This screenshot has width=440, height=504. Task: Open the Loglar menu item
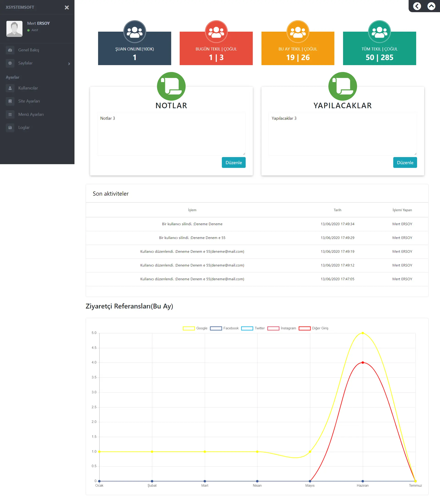coord(24,128)
